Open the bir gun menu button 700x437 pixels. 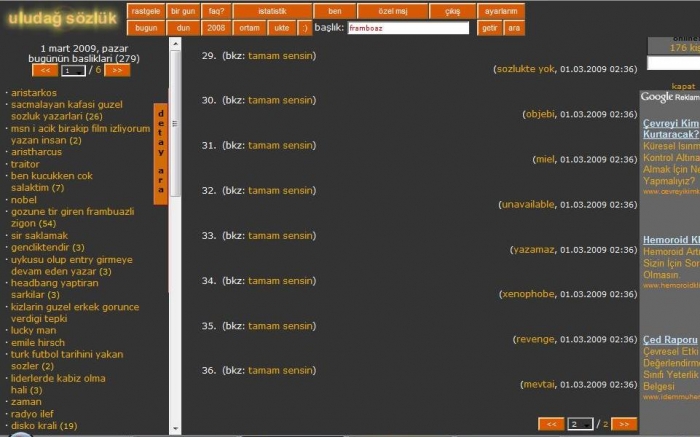(183, 11)
